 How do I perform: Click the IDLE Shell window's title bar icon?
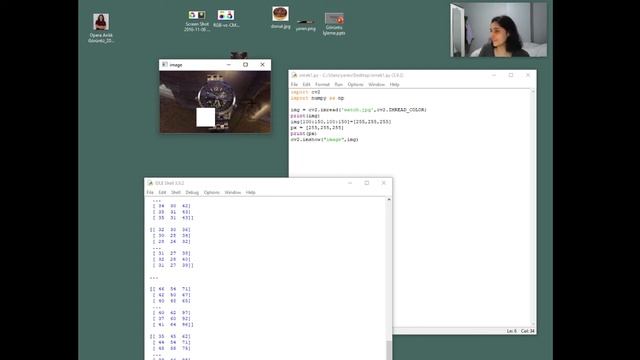click(150, 183)
